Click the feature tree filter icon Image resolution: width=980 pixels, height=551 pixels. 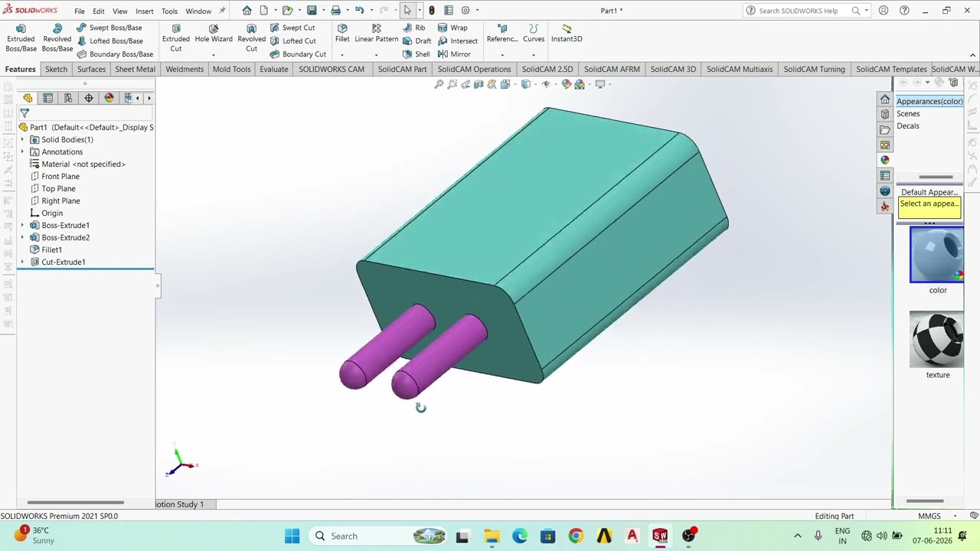pos(24,113)
